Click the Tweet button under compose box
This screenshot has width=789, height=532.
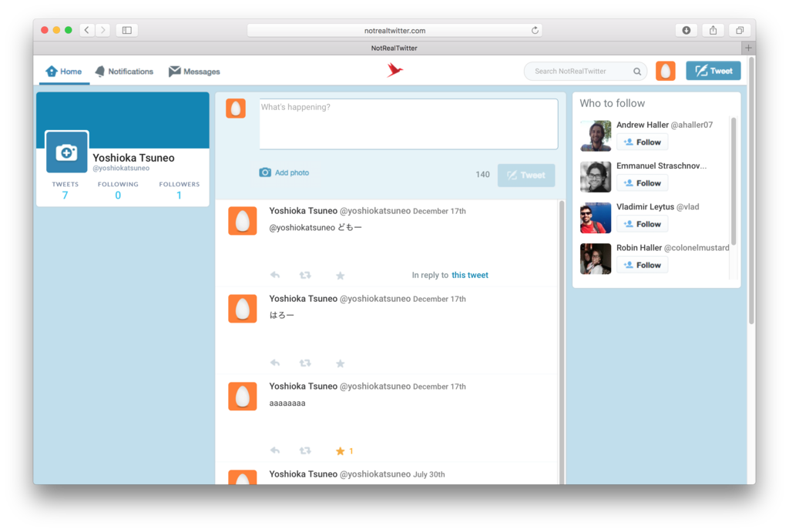[x=526, y=175]
